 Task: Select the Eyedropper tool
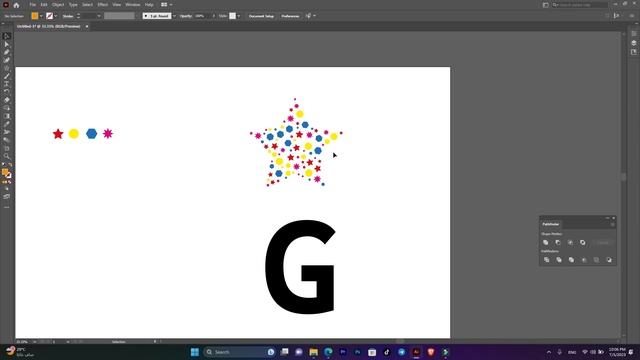[x=7, y=124]
